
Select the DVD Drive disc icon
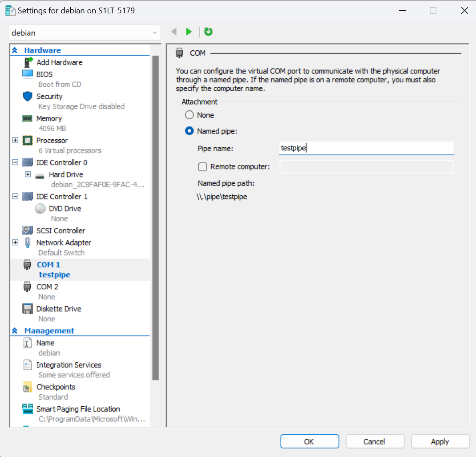point(40,209)
